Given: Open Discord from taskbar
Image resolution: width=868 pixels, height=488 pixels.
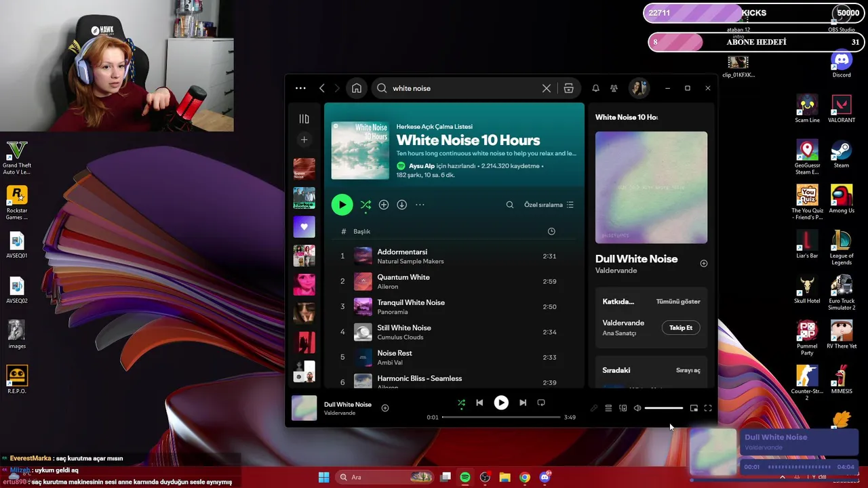Looking at the screenshot, I should (545, 477).
